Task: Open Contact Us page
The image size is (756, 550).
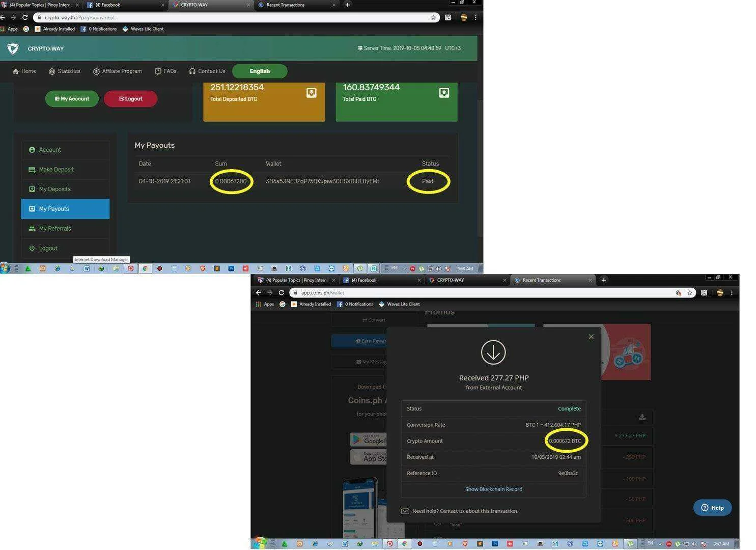Action: (x=207, y=71)
